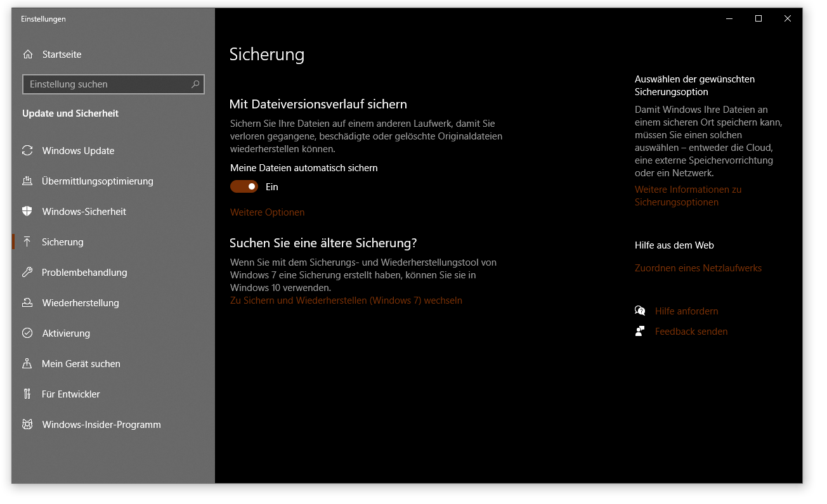Open Weitere Informationen zu Sicherungsoptionen link
The width and height of the screenshot is (827, 504).
[x=688, y=196]
